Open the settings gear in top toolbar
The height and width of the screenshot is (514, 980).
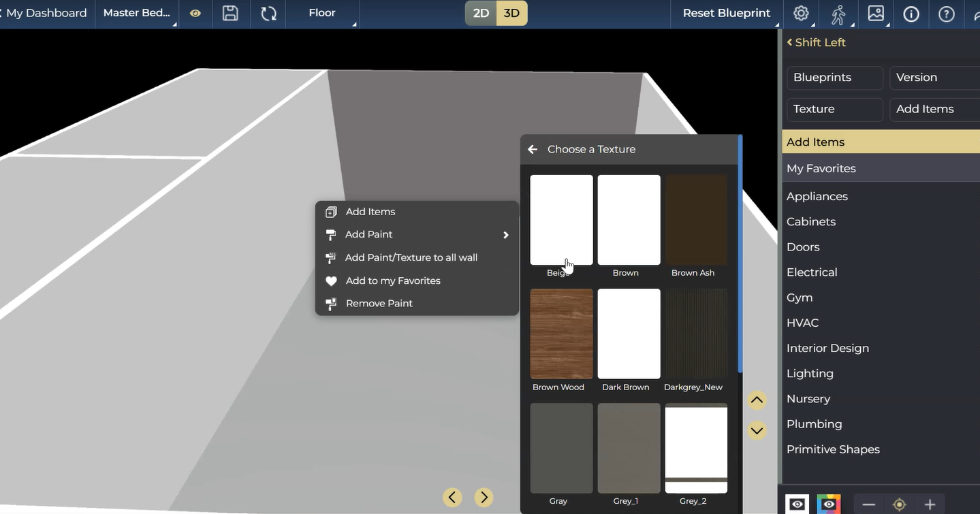pos(801,13)
